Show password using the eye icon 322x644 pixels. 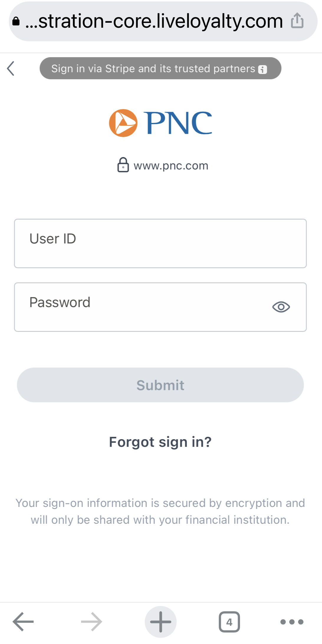tap(281, 307)
